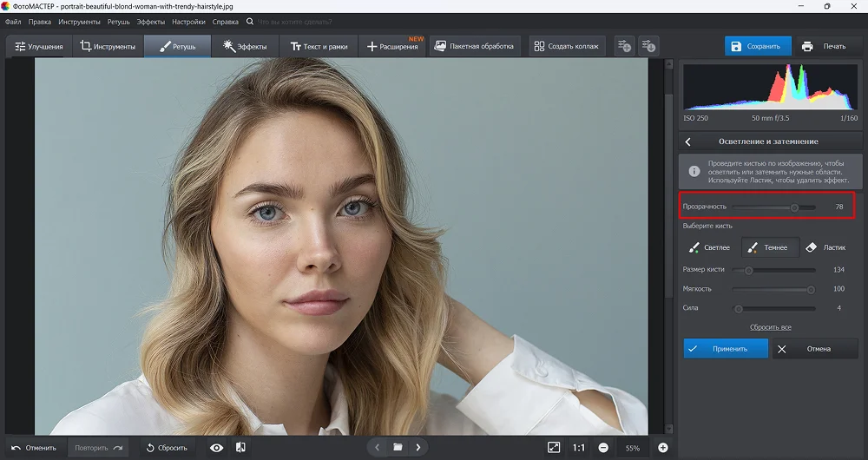868x460 pixels.
Task: Open the Ретушь menu in the menu bar
Action: [118, 22]
